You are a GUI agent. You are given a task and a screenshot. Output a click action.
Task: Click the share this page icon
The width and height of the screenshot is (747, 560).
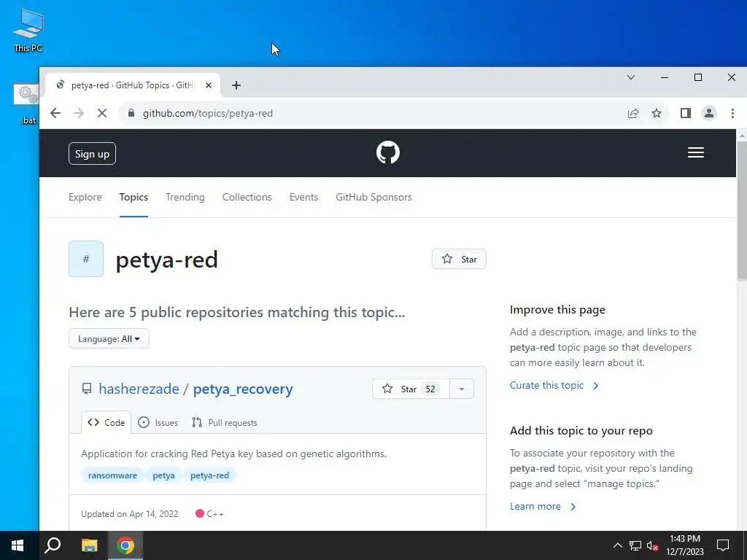pyautogui.click(x=633, y=113)
